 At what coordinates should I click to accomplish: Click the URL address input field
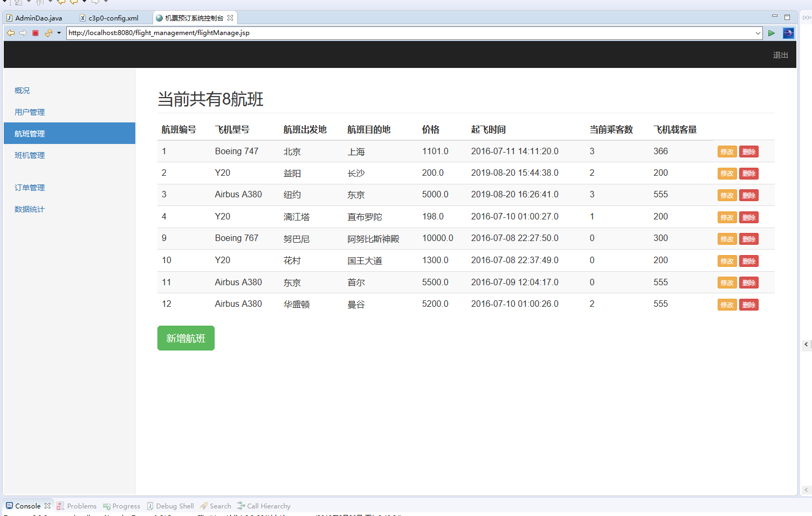coord(410,33)
